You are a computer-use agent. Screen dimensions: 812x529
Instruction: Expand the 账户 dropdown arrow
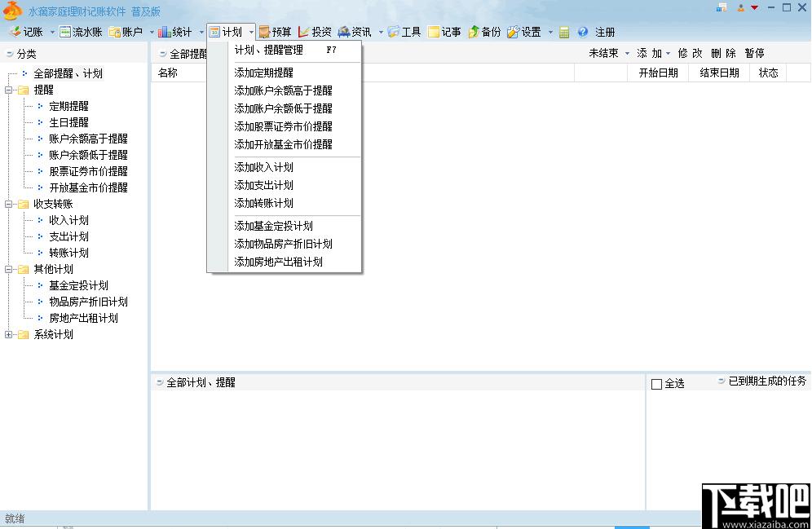pos(152,32)
